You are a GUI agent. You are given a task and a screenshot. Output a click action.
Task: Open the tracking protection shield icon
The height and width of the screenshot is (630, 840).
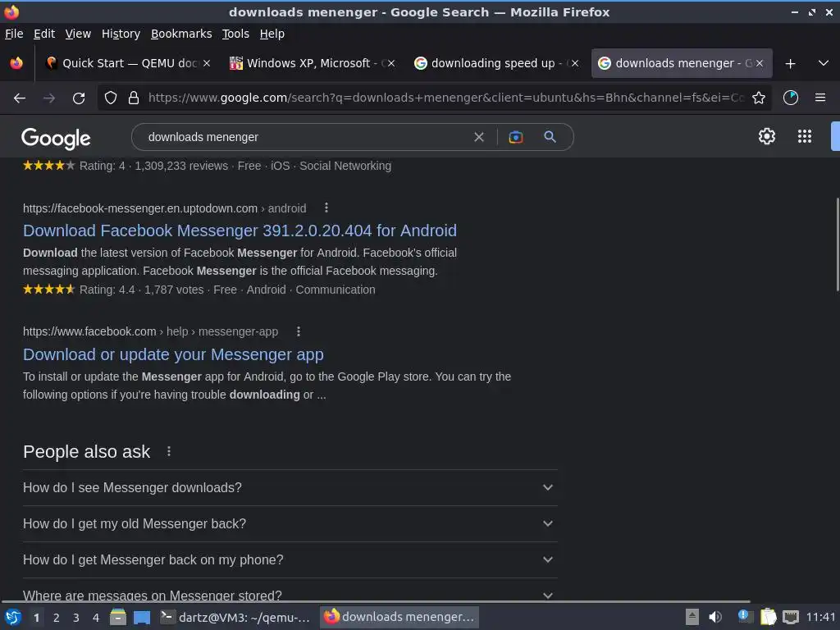coord(111,98)
